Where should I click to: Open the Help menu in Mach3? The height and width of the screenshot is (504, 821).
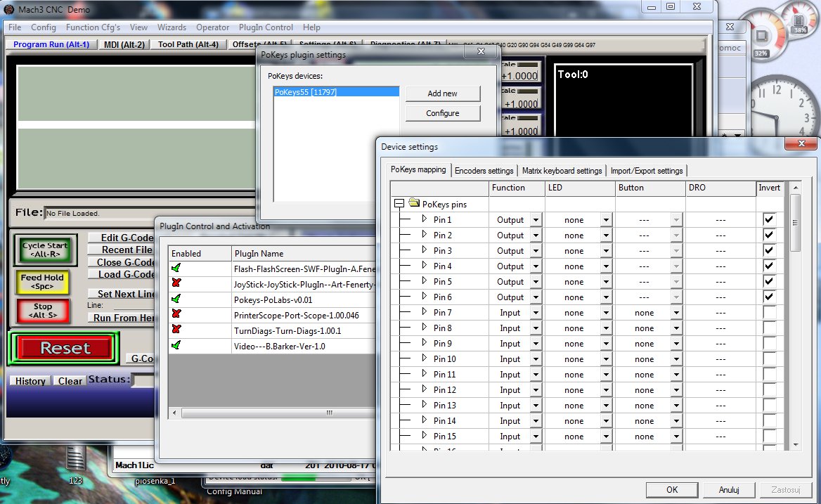click(311, 27)
